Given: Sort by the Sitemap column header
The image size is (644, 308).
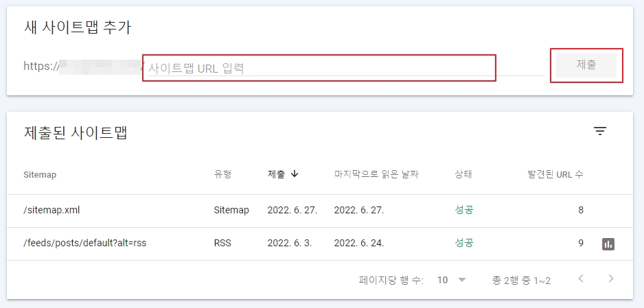Looking at the screenshot, I should [40, 174].
